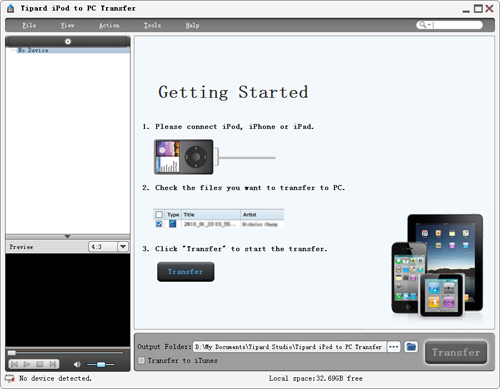Close the Tipard iPod to PC Transfer window
The width and height of the screenshot is (500, 389).
pyautogui.click(x=489, y=9)
